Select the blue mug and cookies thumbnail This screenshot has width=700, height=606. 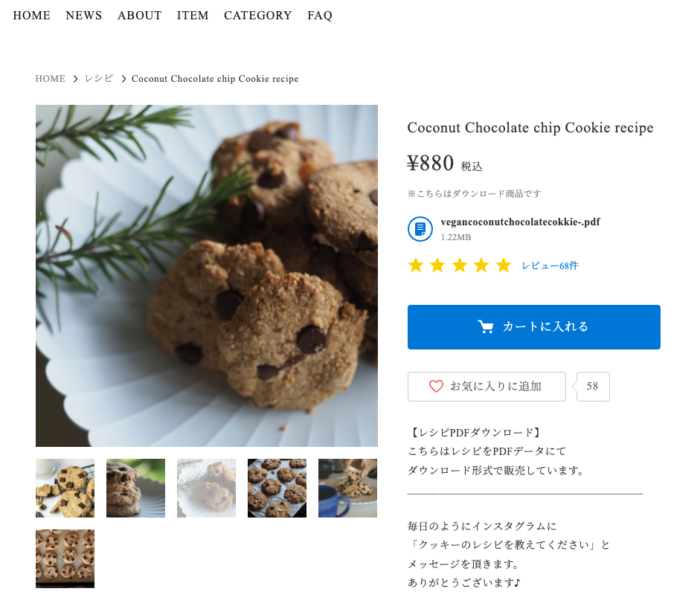coord(347,488)
